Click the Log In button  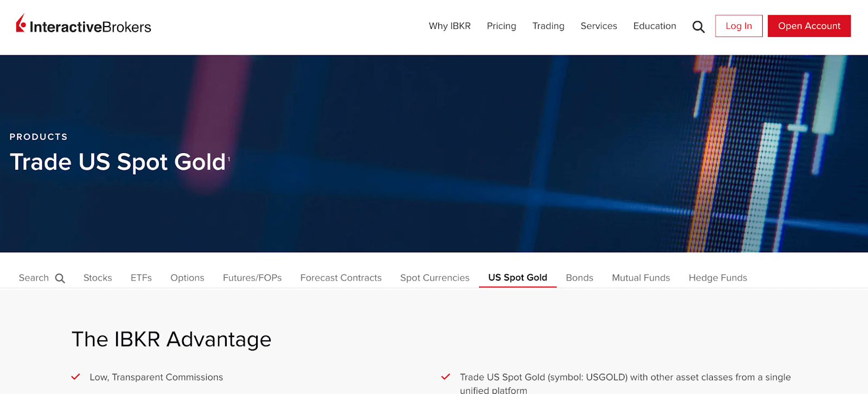[x=739, y=26]
